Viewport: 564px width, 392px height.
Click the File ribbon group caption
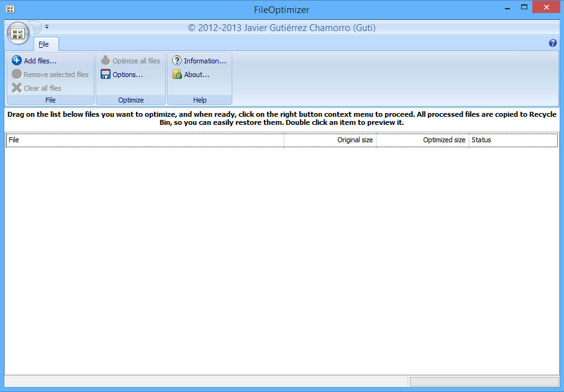click(x=50, y=100)
